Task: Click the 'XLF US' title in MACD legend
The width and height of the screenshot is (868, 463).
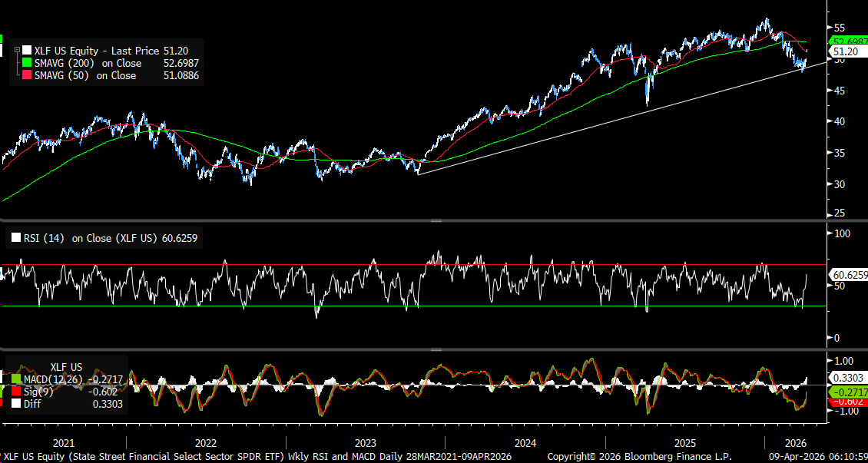Action: coord(66,367)
